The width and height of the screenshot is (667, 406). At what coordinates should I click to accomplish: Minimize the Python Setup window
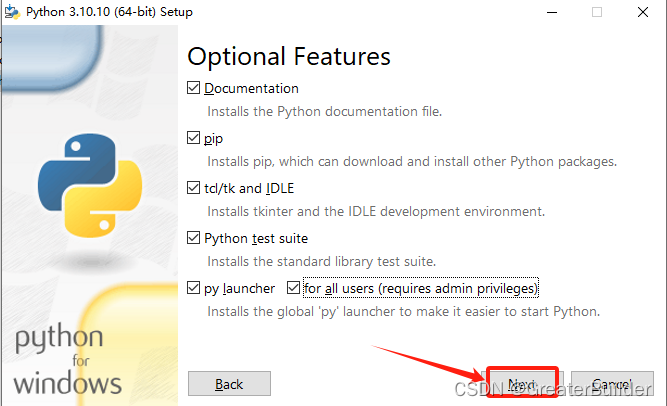pyautogui.click(x=552, y=12)
